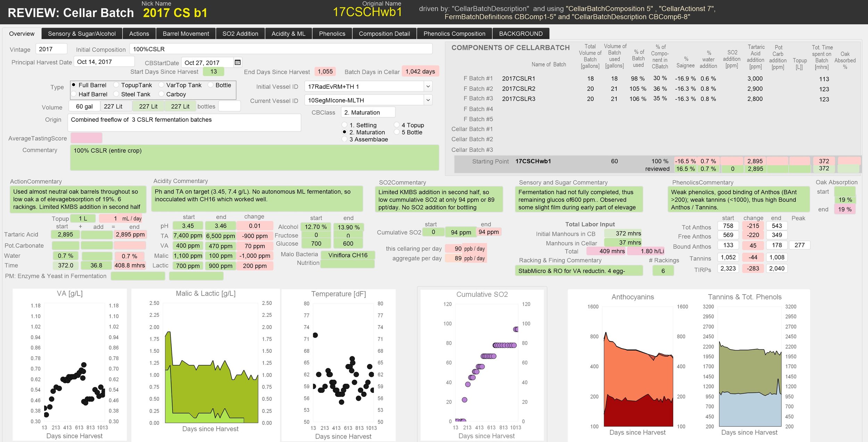This screenshot has height=442, width=868.
Task: Click the Sensory and Sugar Commentary box
Action: click(x=579, y=199)
